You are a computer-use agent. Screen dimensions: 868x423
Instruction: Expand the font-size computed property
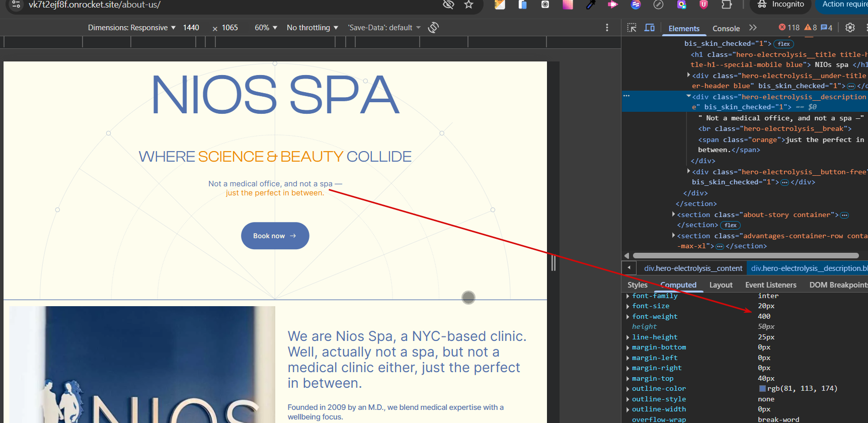pyautogui.click(x=627, y=306)
